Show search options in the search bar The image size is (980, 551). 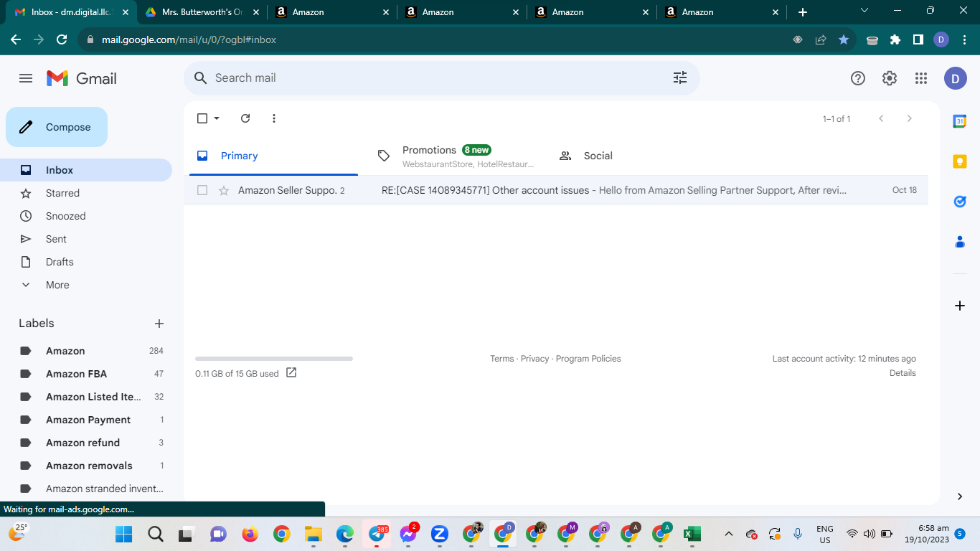680,78
